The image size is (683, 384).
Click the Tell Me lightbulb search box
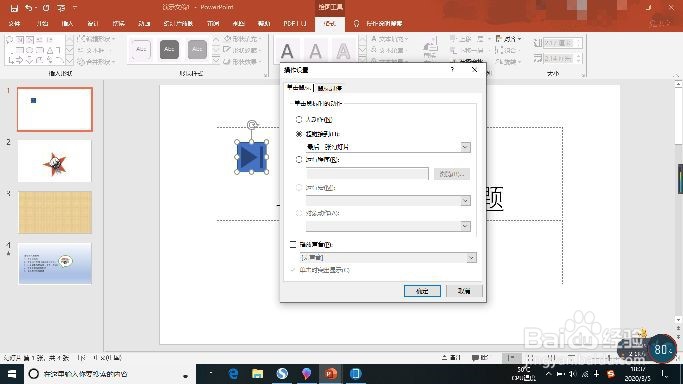click(379, 24)
